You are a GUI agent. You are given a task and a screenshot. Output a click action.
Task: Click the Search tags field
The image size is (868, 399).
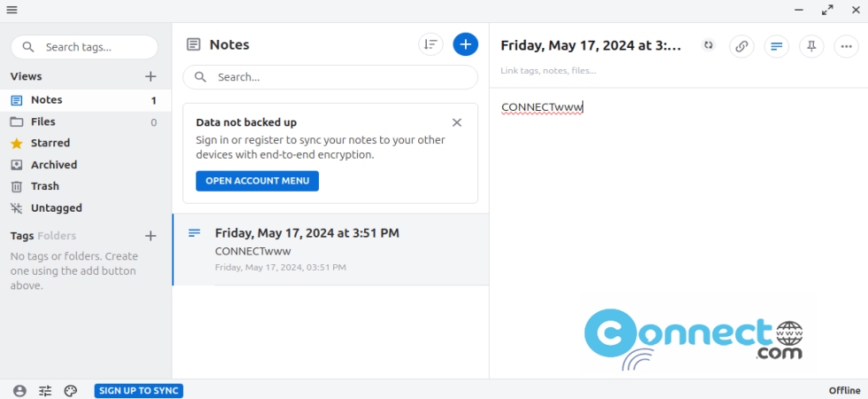[85, 47]
